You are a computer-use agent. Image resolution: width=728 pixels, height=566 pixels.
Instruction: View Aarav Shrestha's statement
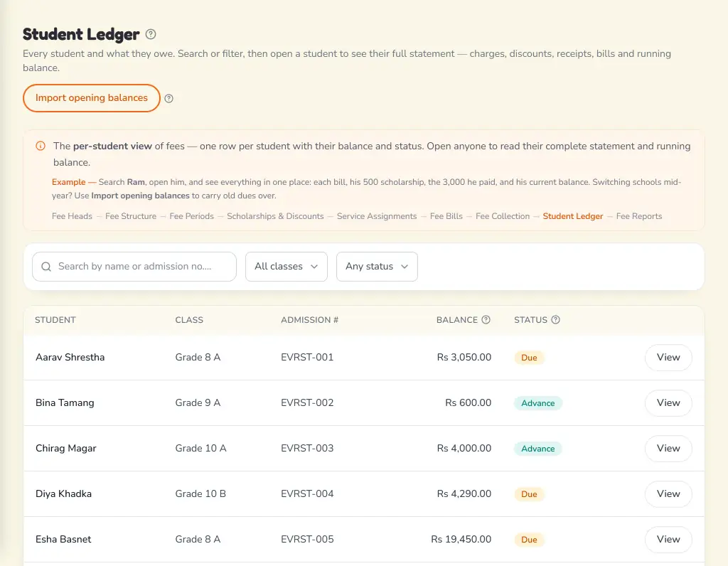[668, 358]
